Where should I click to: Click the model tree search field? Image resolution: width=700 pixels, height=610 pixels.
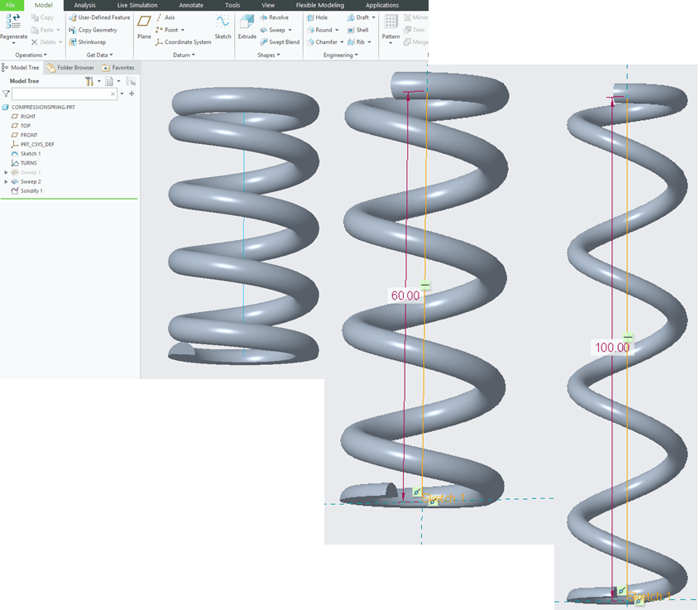[x=65, y=94]
